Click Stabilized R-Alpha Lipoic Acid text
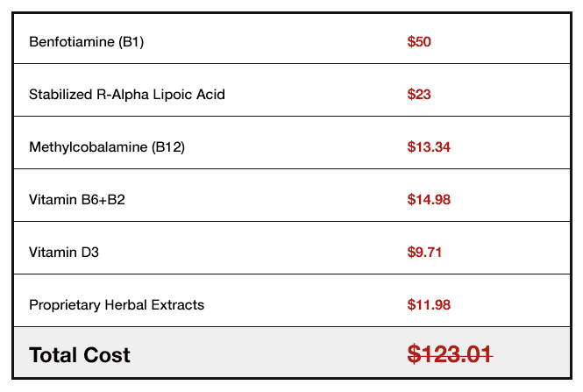This screenshot has width=583, height=392. tap(127, 95)
